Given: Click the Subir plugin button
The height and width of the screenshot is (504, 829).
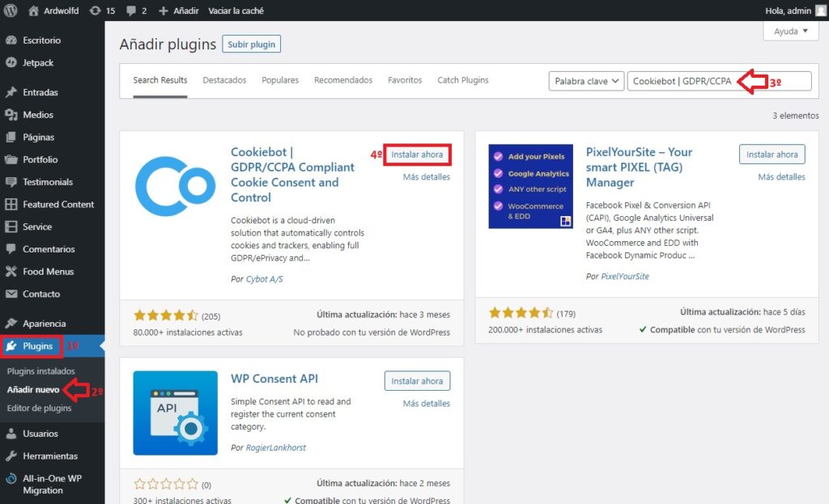Looking at the screenshot, I should click(252, 44).
